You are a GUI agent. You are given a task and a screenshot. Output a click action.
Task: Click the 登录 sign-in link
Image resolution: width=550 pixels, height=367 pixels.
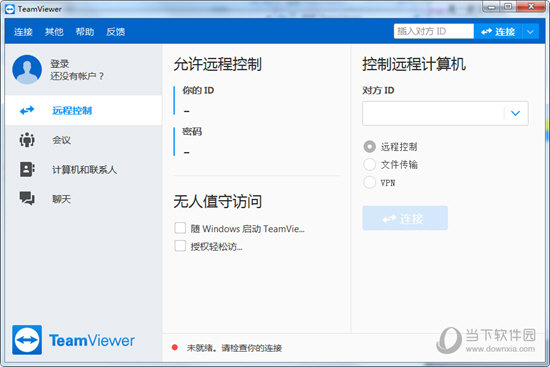tap(60, 64)
